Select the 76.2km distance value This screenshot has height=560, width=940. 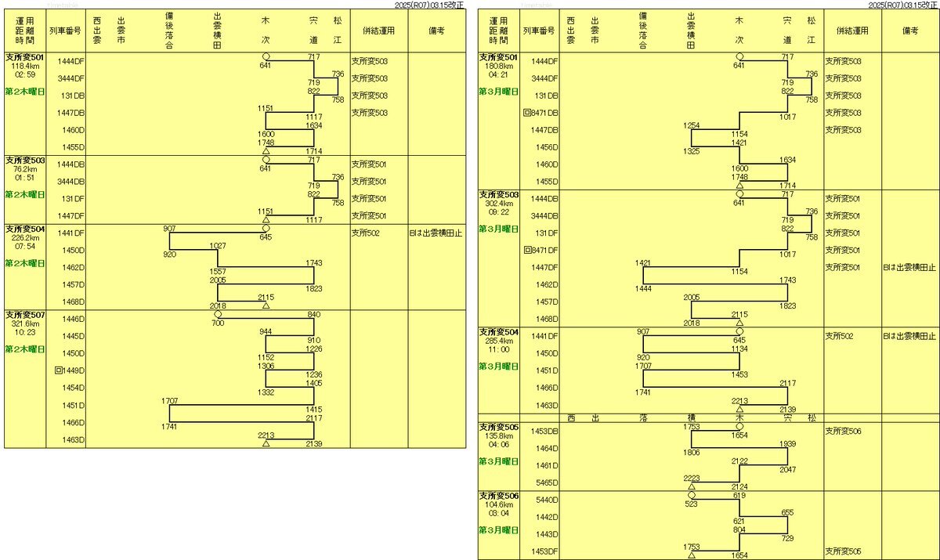(25, 168)
